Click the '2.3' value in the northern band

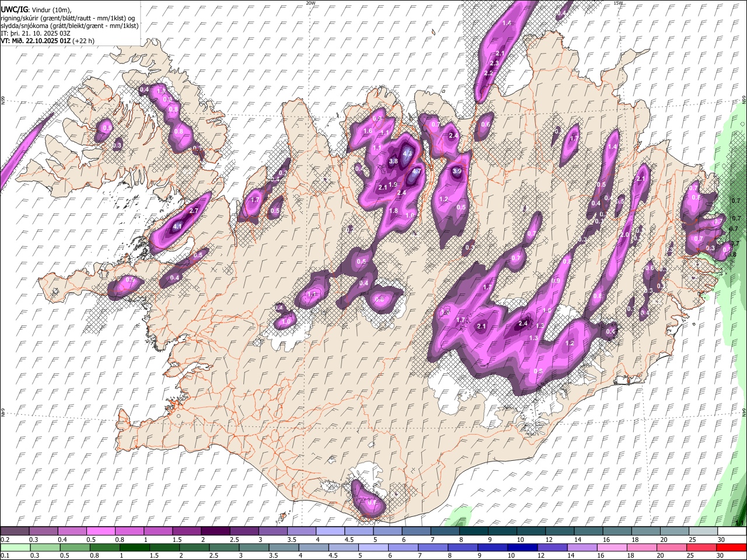pyautogui.click(x=494, y=63)
